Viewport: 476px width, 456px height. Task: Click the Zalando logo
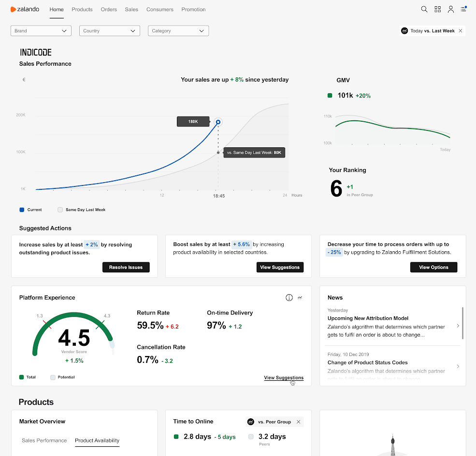(x=25, y=9)
